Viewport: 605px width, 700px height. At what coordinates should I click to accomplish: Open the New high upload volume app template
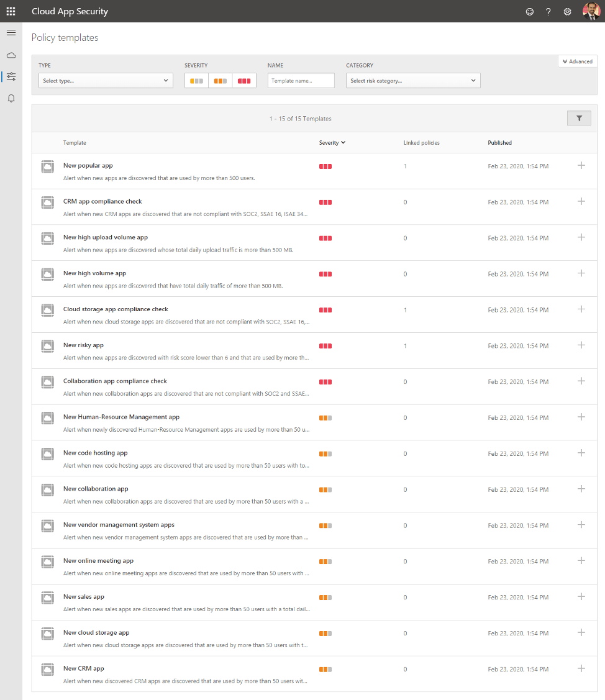(106, 237)
